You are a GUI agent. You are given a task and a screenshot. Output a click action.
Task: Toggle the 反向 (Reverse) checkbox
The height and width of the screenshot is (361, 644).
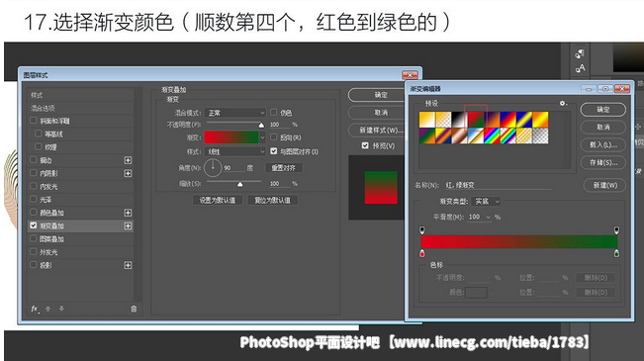coord(274,137)
